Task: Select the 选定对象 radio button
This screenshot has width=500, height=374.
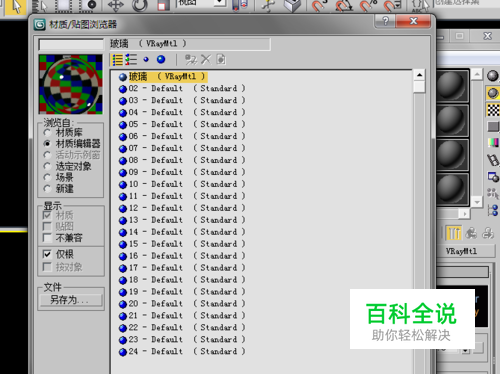Action: click(47, 166)
